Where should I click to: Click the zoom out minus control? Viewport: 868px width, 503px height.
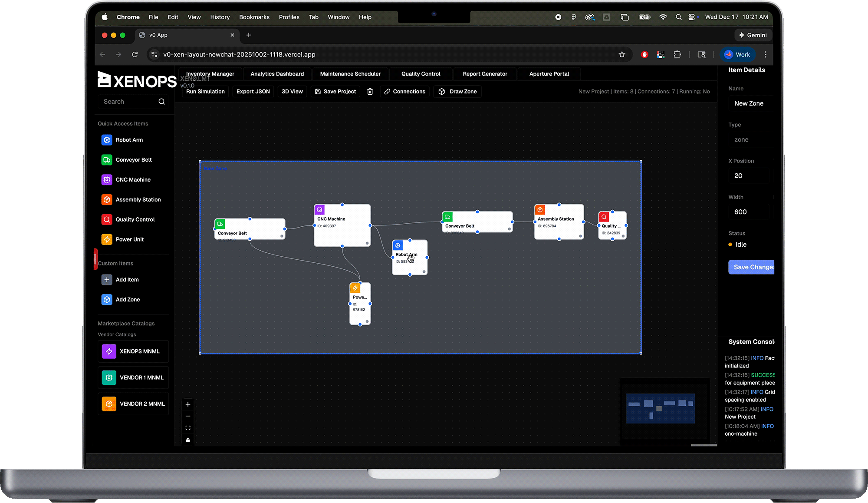click(x=188, y=416)
